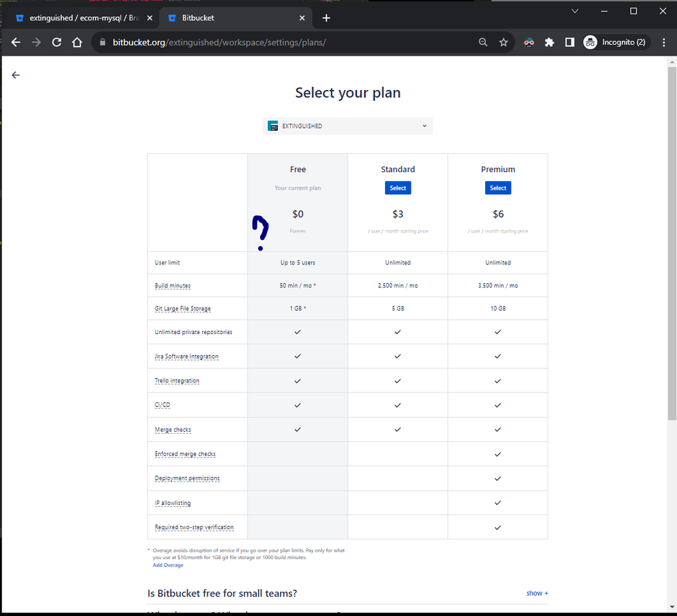
Task: Click the Trello integration label
Action: (x=177, y=381)
